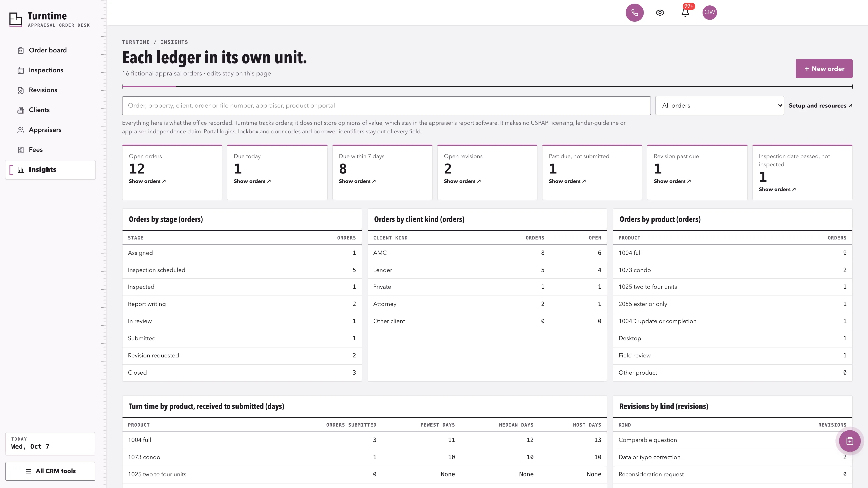Click the Fees receipt icon
This screenshot has width=868, height=488.
(21, 150)
